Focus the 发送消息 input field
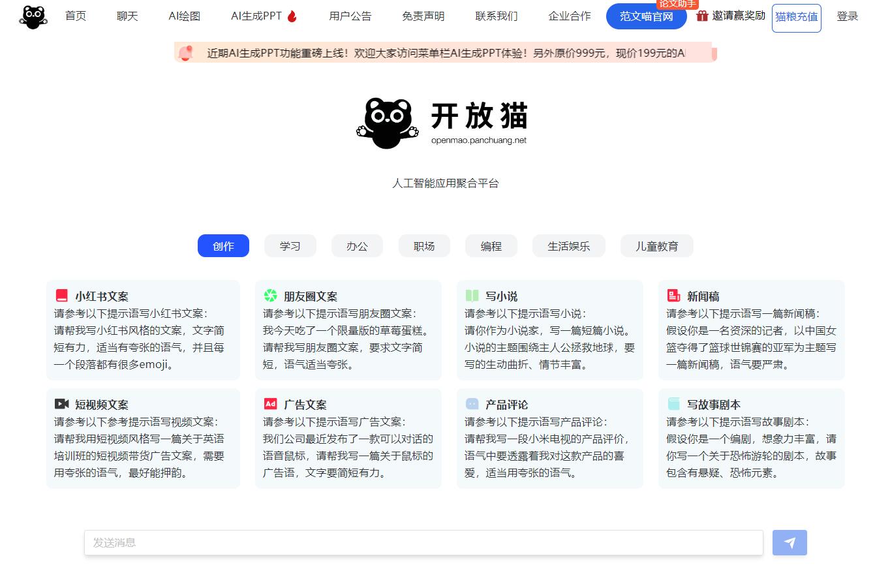 click(x=423, y=542)
